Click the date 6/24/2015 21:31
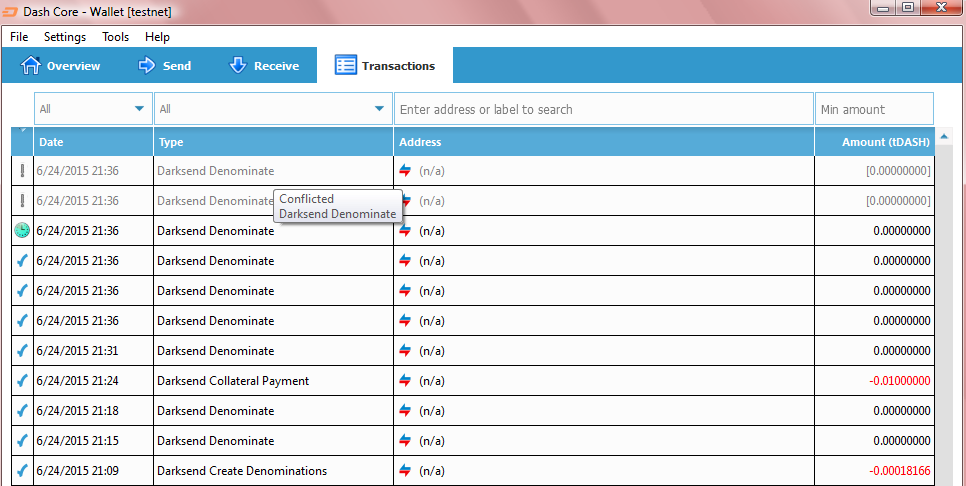966x486 pixels. (x=78, y=350)
